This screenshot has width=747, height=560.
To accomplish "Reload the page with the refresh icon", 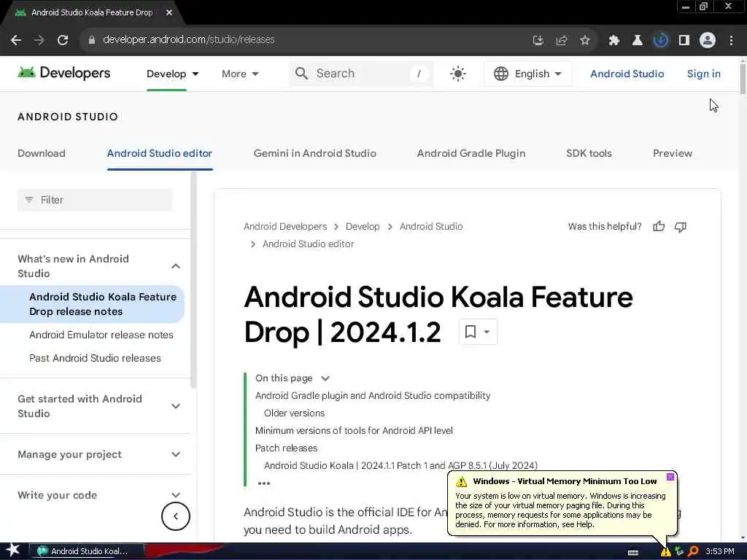I will pos(63,40).
